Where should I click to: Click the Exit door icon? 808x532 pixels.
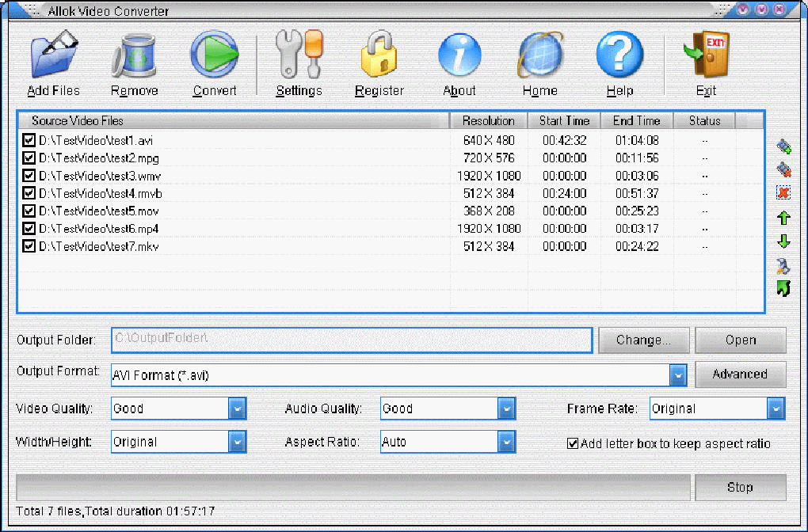coord(706,54)
